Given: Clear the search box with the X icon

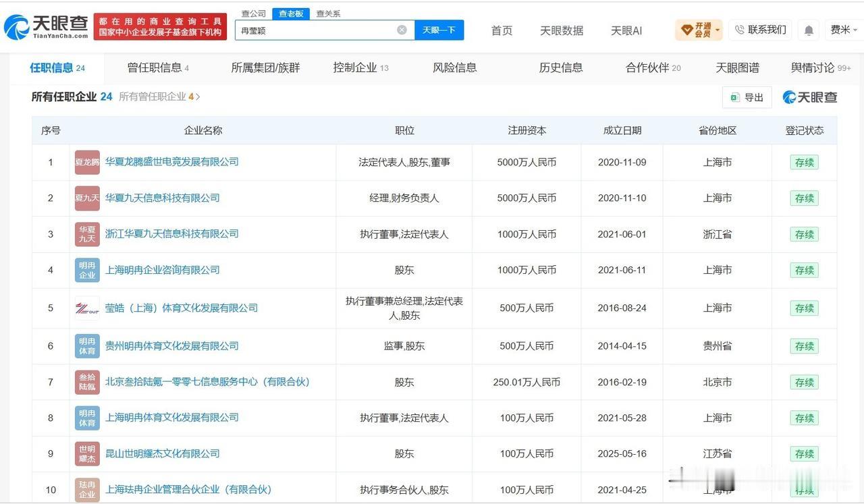Looking at the screenshot, I should (402, 30).
